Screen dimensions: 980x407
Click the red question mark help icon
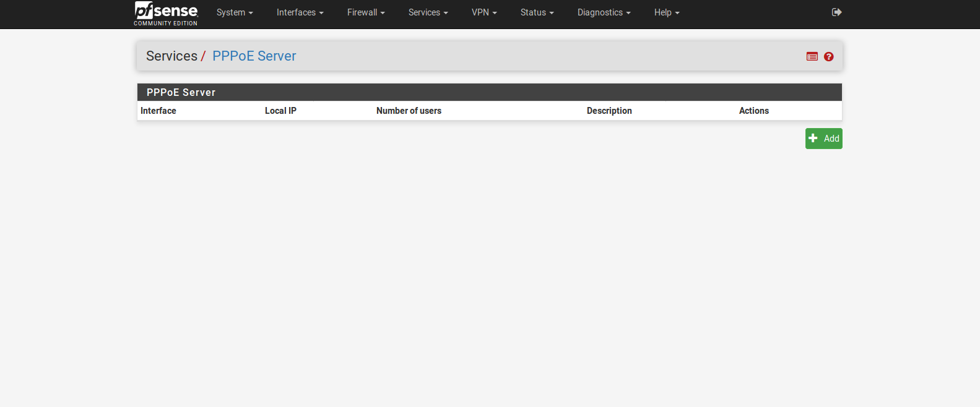click(829, 56)
